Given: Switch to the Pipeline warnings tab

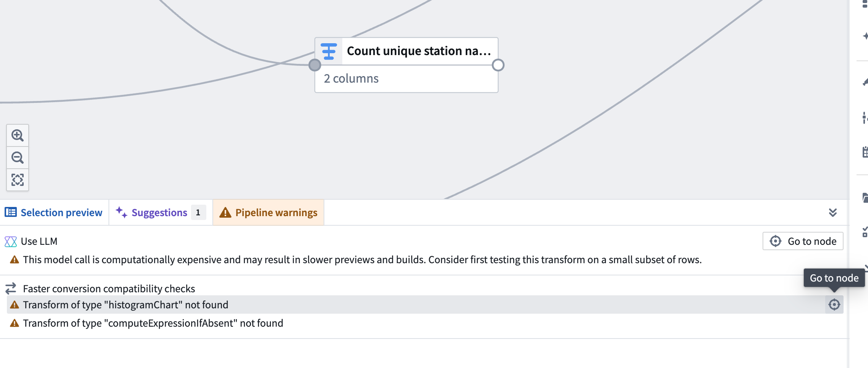Looking at the screenshot, I should coord(269,212).
